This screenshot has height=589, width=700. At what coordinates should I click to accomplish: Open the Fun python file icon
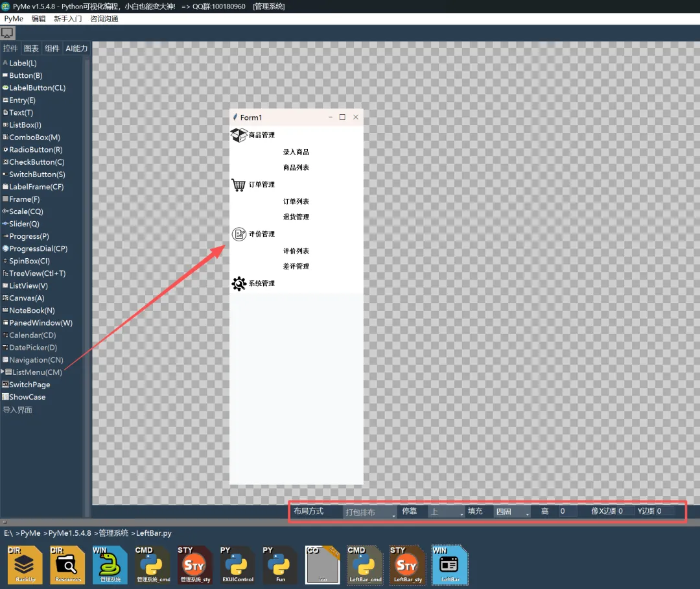280,565
